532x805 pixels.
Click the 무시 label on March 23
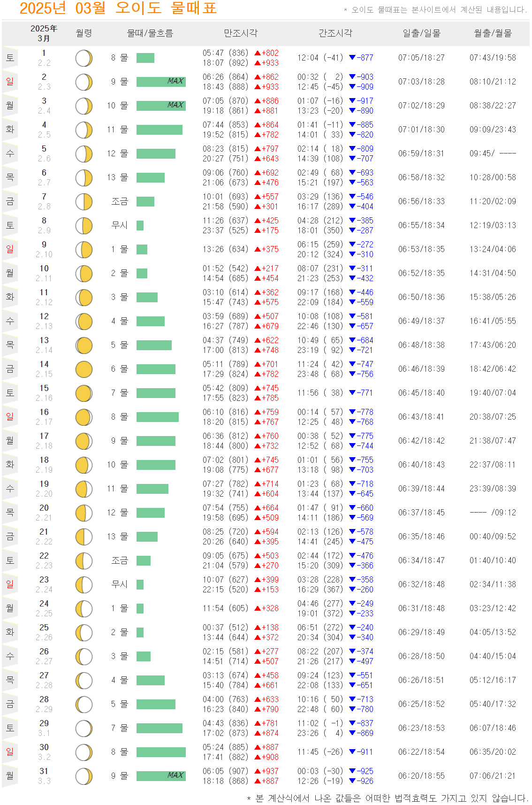point(120,584)
